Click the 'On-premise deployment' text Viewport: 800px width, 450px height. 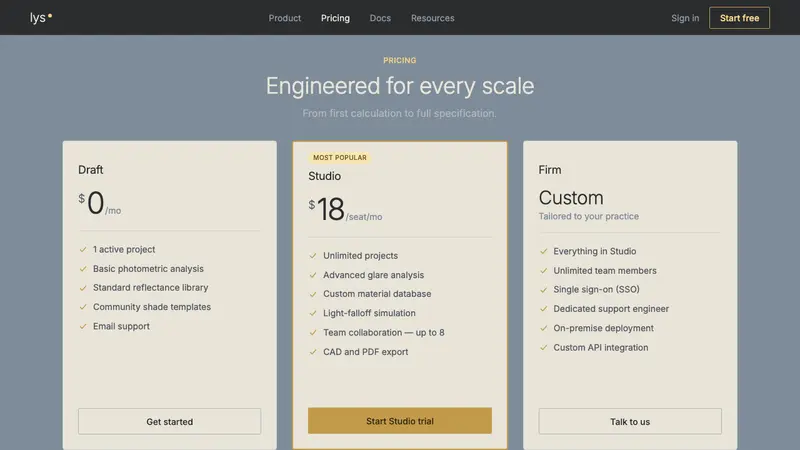pos(604,328)
